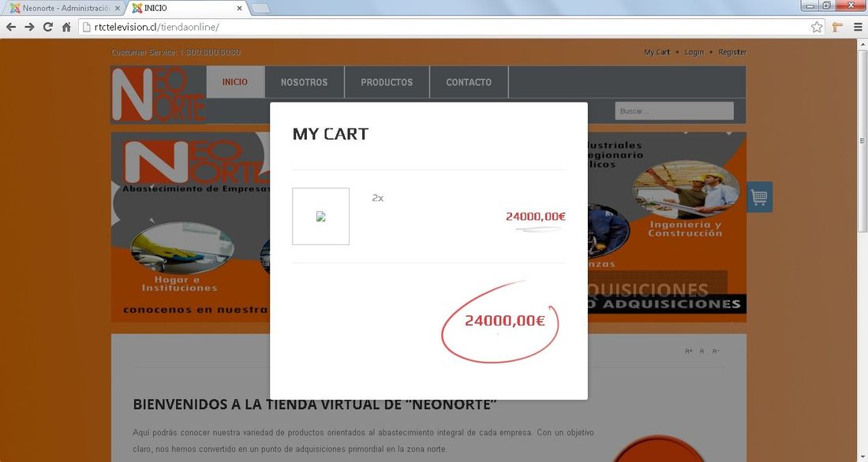
Task: Open a new browser tab
Action: [260, 9]
